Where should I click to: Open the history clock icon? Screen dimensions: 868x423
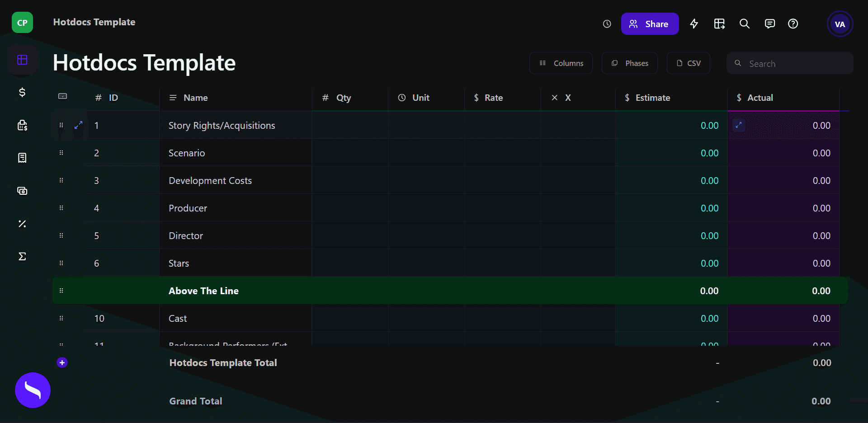coord(607,24)
